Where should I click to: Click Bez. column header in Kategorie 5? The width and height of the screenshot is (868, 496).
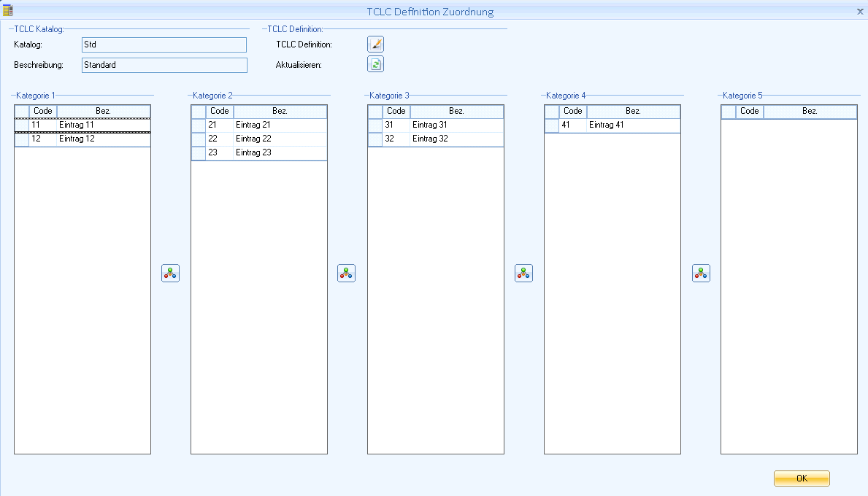(x=810, y=111)
